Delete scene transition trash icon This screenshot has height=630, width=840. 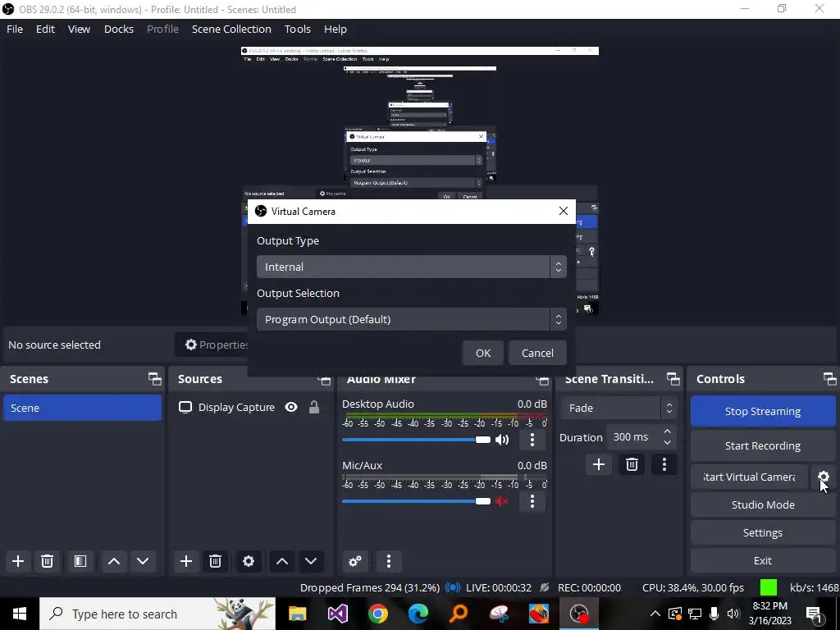pyautogui.click(x=632, y=464)
